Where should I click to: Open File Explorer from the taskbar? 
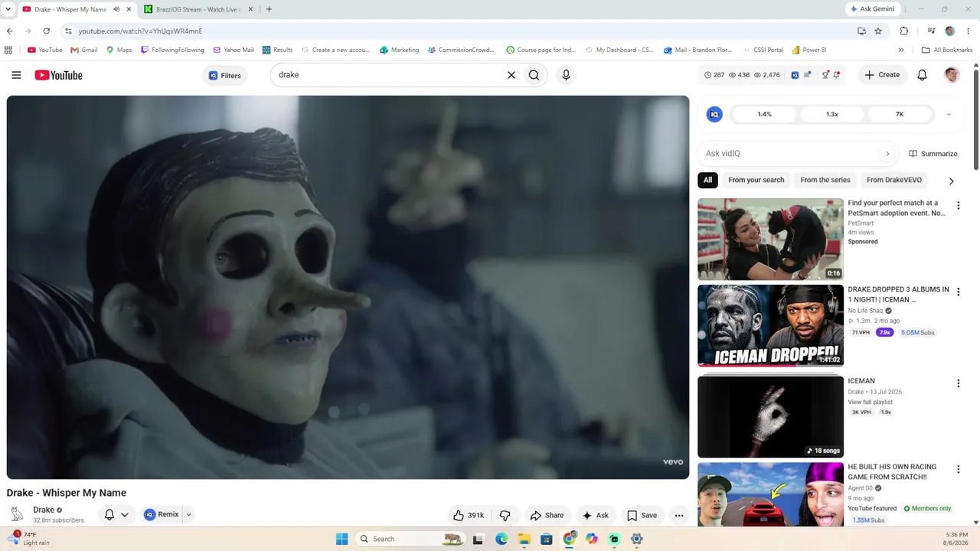tap(524, 539)
